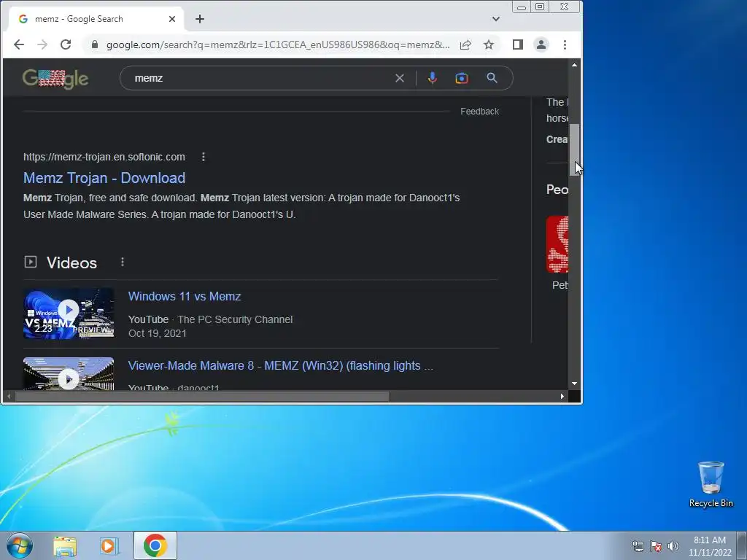Image resolution: width=747 pixels, height=560 pixels.
Task: Open the Chrome three-dot menu
Action: (x=565, y=44)
